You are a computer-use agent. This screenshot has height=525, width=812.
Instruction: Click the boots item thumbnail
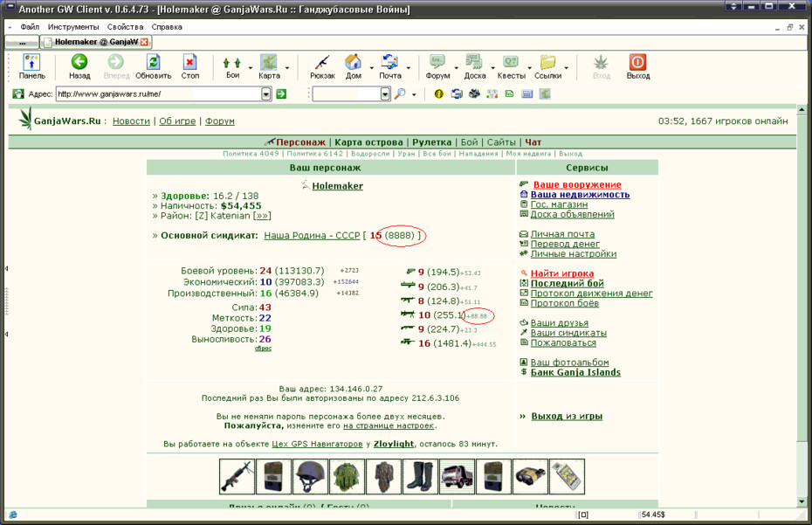click(x=420, y=476)
